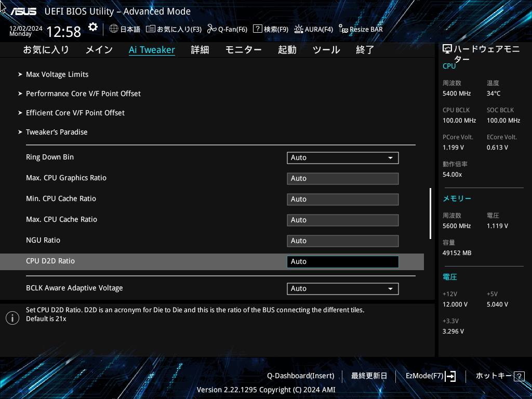This screenshot has height=399, width=532.
Task: Select the Ai Tweaker tab
Action: pyautogui.click(x=152, y=50)
